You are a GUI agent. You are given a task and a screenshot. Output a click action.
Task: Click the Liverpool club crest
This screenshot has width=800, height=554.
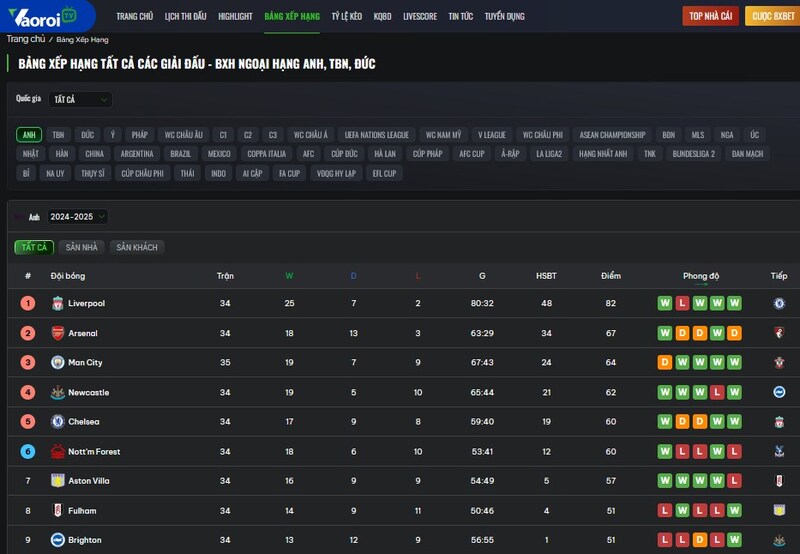[58, 304]
